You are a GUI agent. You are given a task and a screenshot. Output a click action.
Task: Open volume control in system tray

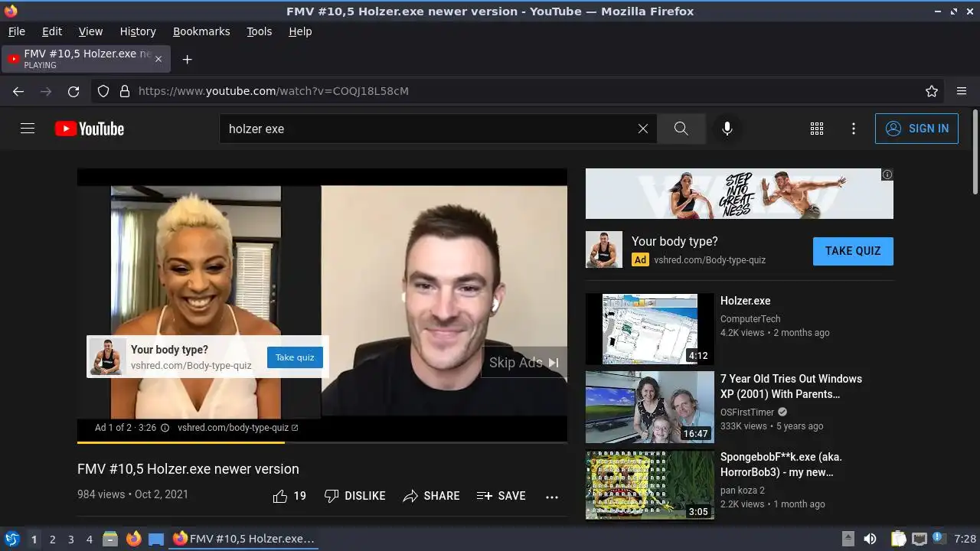pos(870,539)
